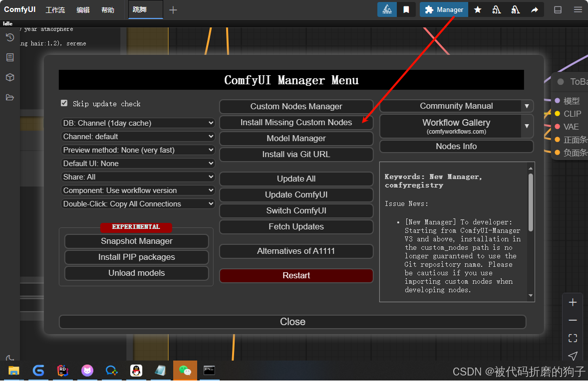
Task: Click Install Missing Custom Nodes
Action: (296, 123)
